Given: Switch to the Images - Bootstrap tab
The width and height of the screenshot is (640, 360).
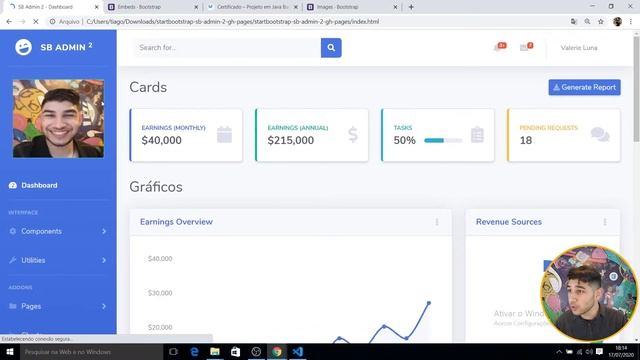Looking at the screenshot, I should pyautogui.click(x=352, y=7).
